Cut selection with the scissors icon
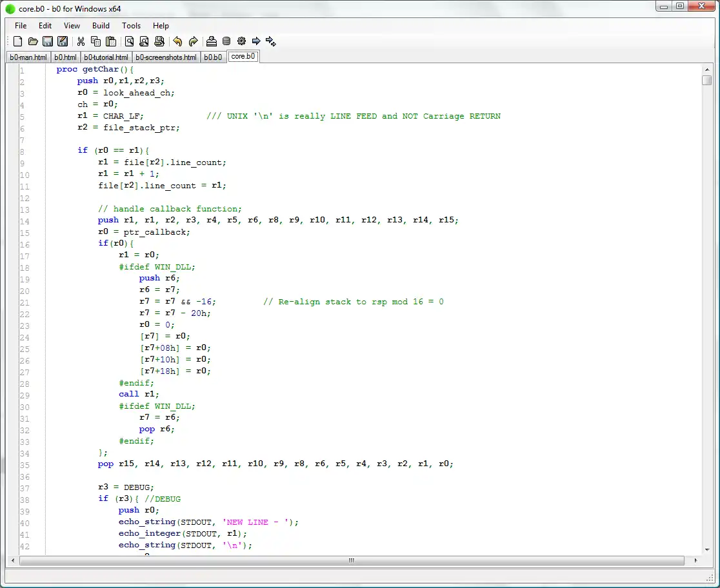The width and height of the screenshot is (720, 588). 81,41
